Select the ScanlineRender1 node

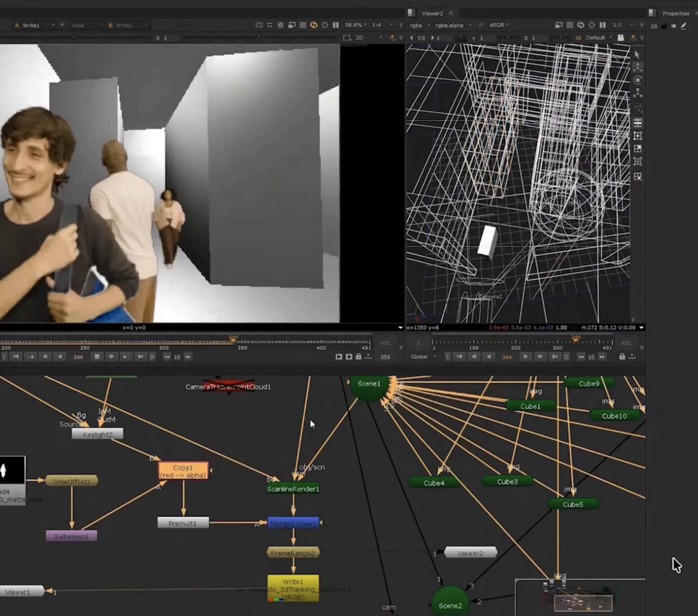click(293, 489)
